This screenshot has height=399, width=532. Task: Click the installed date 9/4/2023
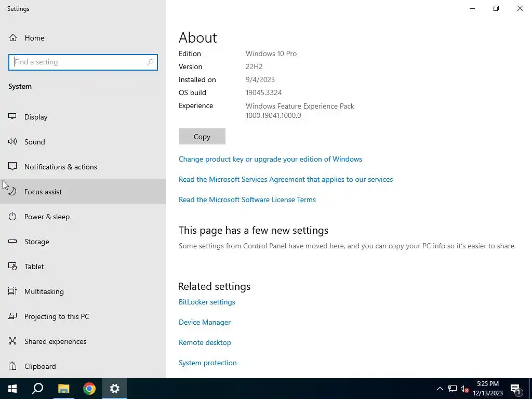(260, 79)
